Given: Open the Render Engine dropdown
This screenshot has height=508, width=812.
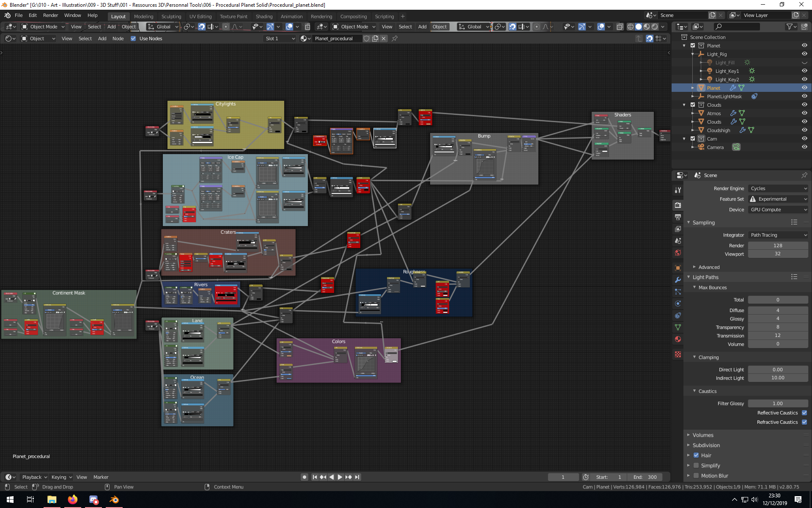Looking at the screenshot, I should pyautogui.click(x=778, y=188).
